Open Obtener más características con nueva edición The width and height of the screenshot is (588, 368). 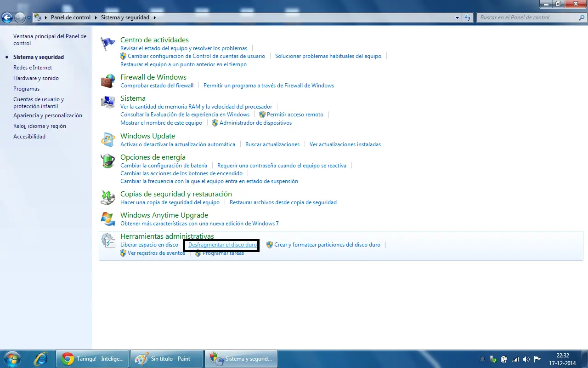click(199, 224)
